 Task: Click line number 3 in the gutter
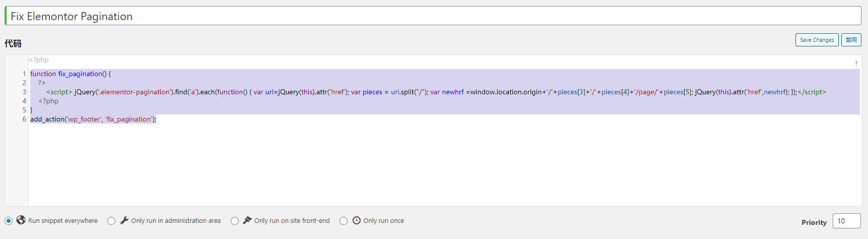click(x=24, y=92)
